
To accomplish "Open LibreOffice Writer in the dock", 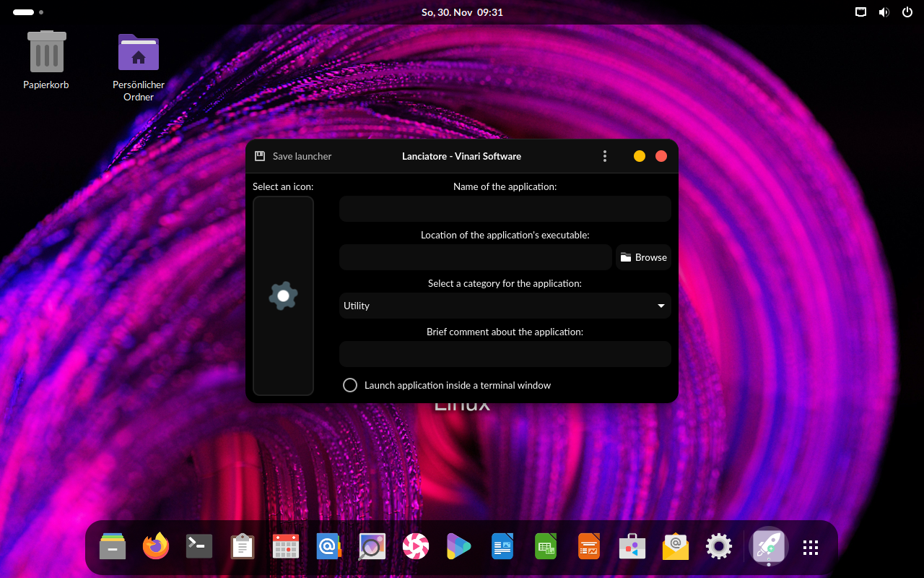I will click(x=502, y=547).
